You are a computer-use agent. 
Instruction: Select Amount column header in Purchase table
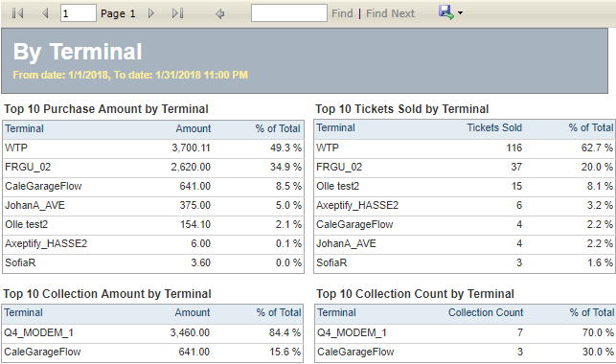tap(193, 128)
